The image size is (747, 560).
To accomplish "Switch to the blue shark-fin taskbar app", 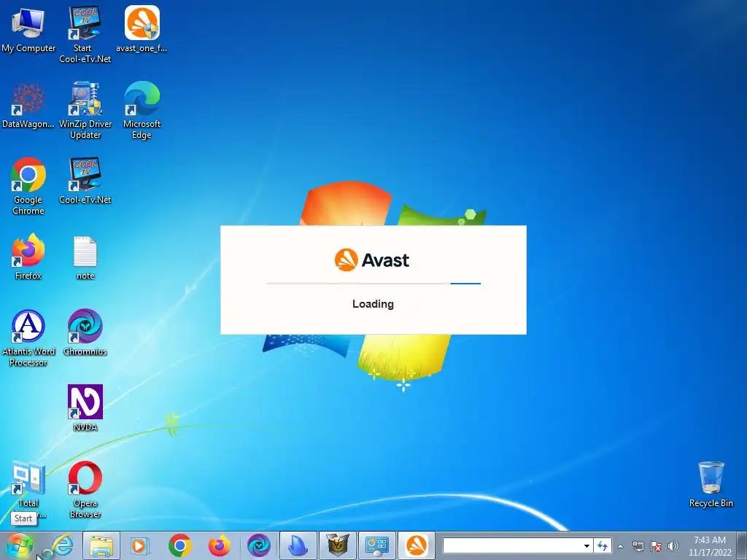I will point(298,545).
